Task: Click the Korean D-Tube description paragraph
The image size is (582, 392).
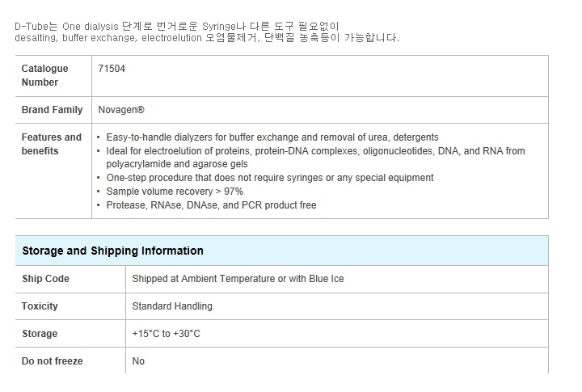Action: [207, 32]
